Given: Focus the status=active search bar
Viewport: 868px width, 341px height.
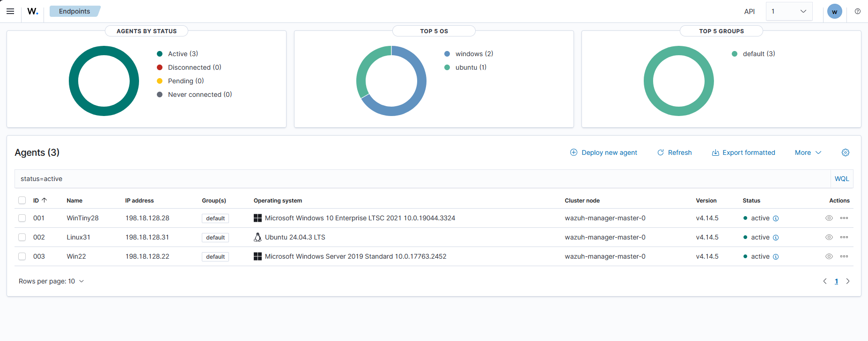Looking at the screenshot, I should click(422, 179).
